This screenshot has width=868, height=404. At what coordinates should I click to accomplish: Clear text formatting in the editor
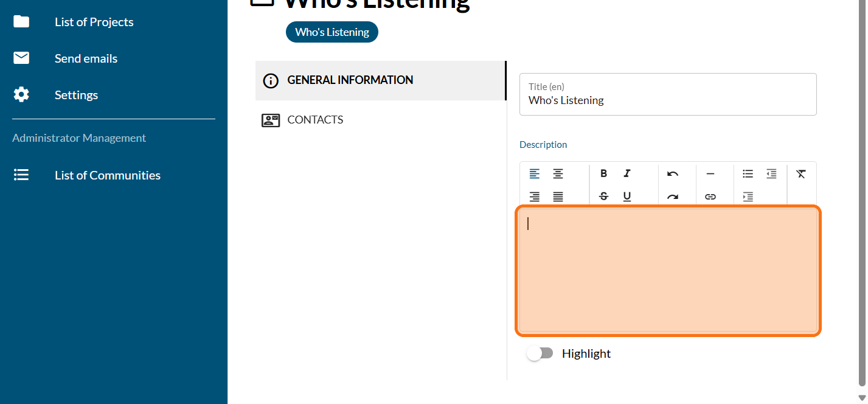[x=800, y=174]
